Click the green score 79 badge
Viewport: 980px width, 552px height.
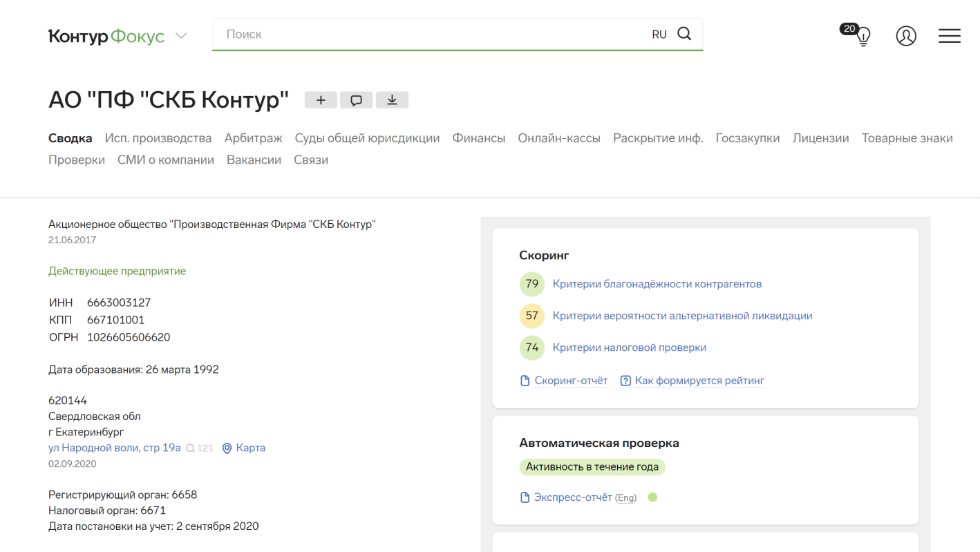click(531, 284)
